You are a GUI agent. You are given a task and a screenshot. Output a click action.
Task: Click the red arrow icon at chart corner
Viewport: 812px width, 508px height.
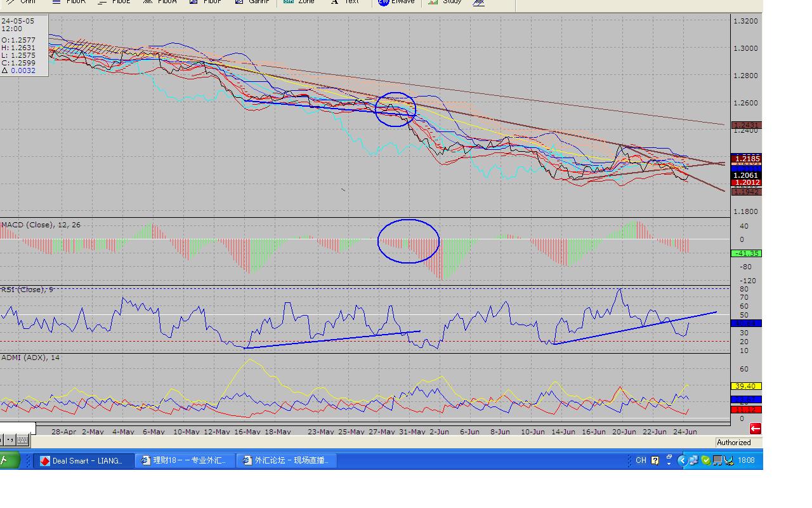point(755,429)
